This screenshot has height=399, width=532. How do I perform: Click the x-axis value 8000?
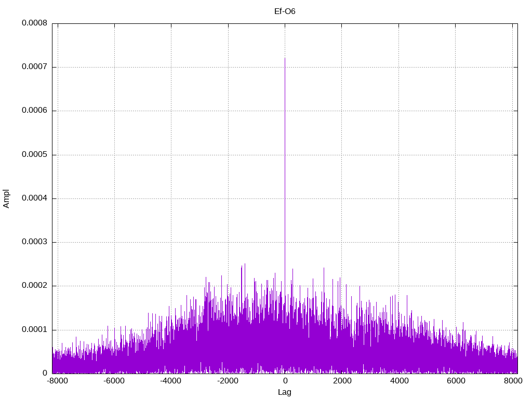point(512,381)
